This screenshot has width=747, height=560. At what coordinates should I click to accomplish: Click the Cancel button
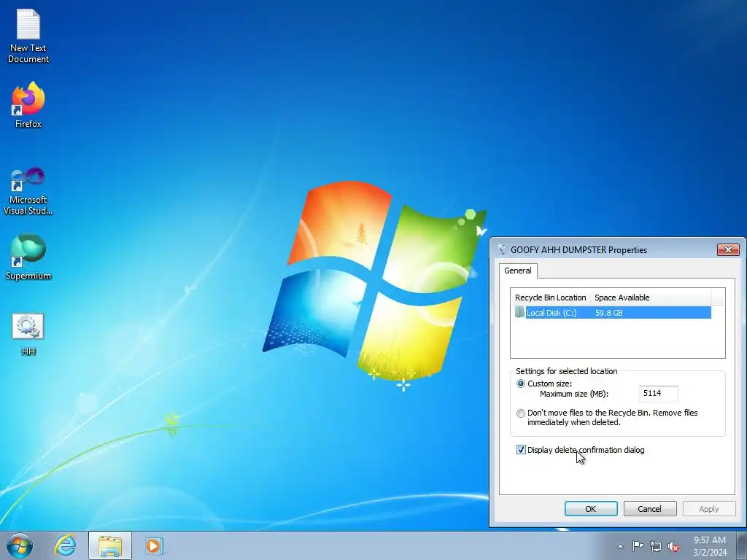pos(650,508)
